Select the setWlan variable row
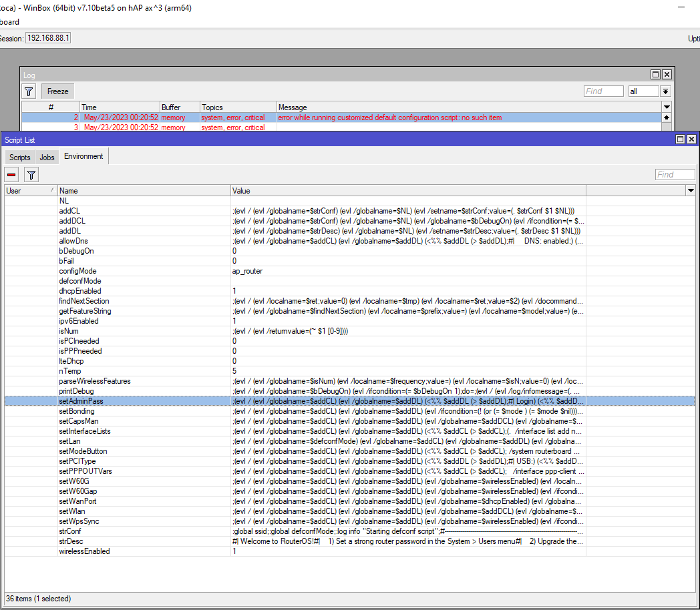Viewport: 700px width, 610px height. click(349, 511)
